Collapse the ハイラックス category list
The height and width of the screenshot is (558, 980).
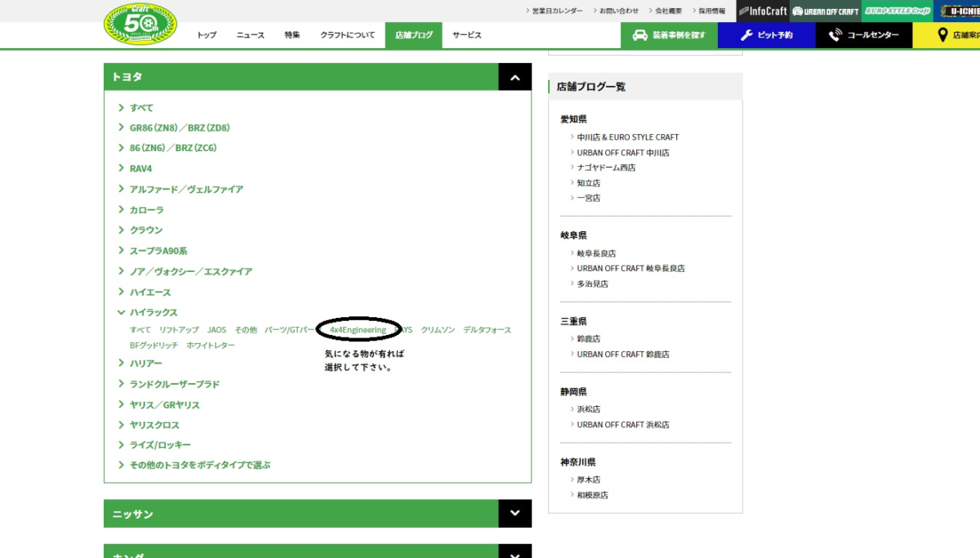point(122,312)
